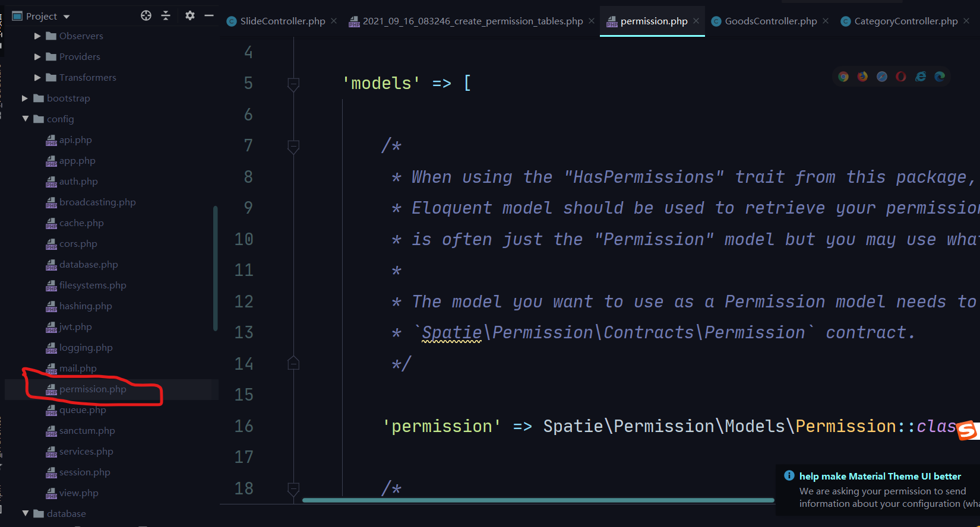
Task: Hide the Project tool window
Action: click(x=209, y=16)
